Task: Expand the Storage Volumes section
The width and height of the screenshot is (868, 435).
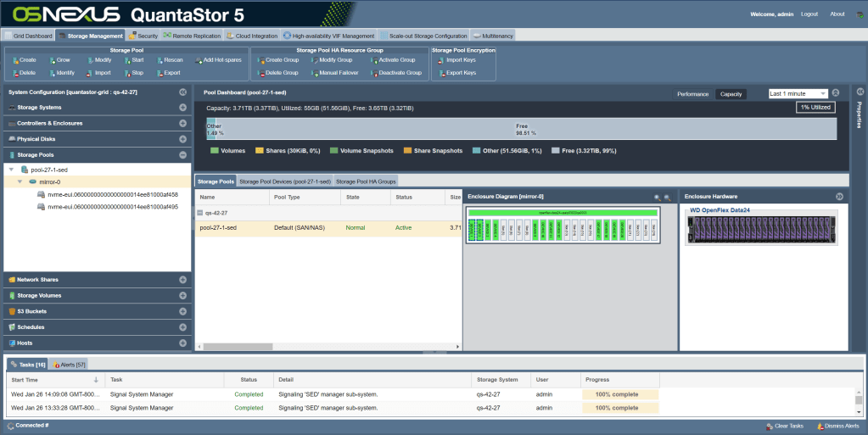Action: click(182, 296)
